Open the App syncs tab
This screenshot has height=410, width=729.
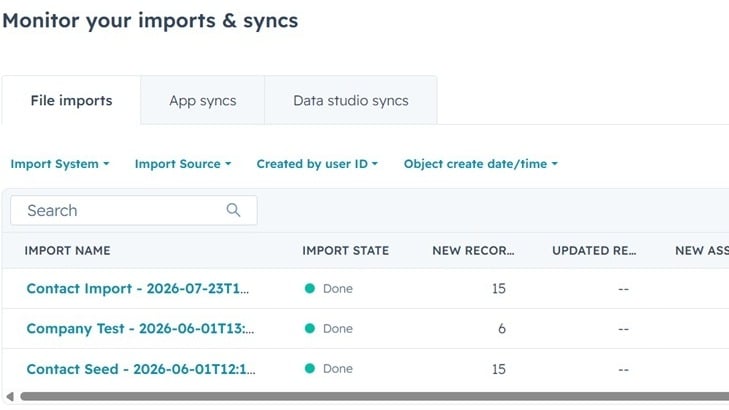pos(203,100)
